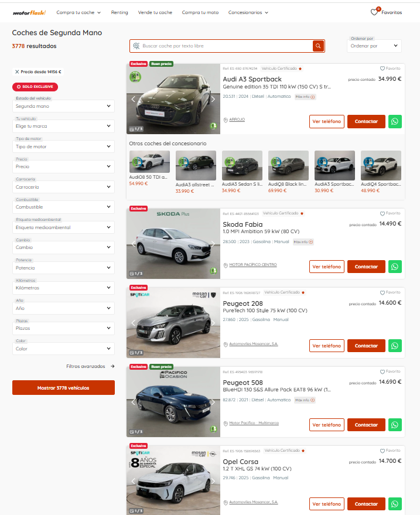
Task: Click Mostrar 3778 vehículos button
Action: pos(63,387)
